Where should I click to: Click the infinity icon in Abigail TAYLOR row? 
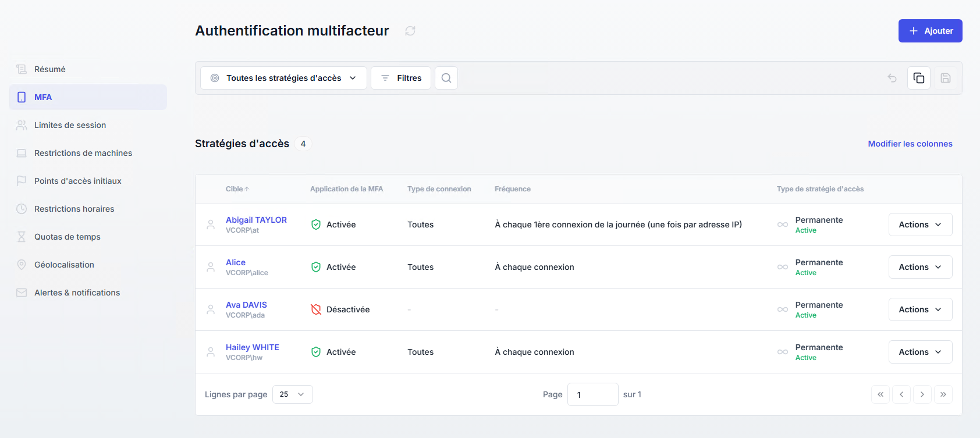[783, 225]
